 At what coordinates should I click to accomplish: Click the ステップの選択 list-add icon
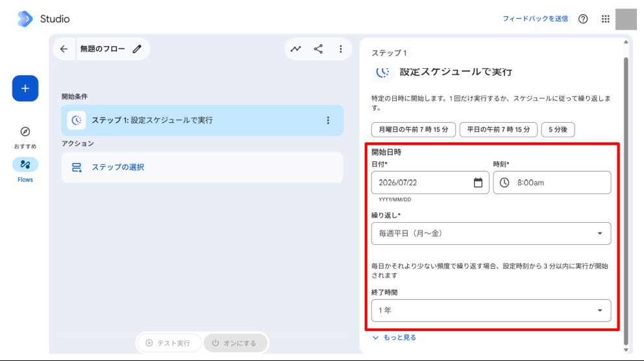[x=77, y=167]
